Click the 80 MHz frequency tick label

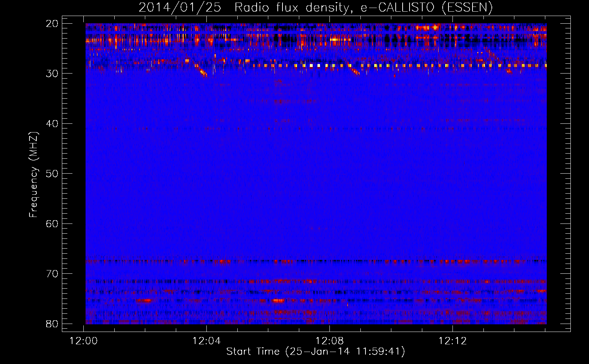[52, 324]
